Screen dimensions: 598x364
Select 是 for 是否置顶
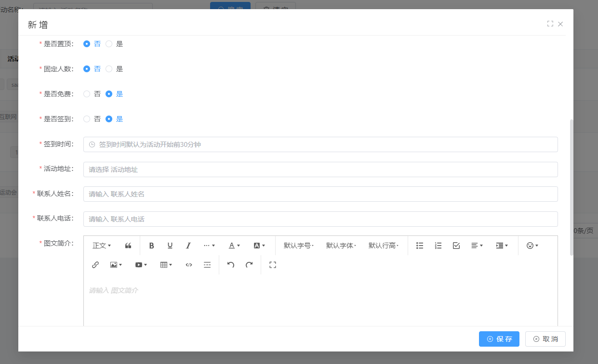pos(109,44)
